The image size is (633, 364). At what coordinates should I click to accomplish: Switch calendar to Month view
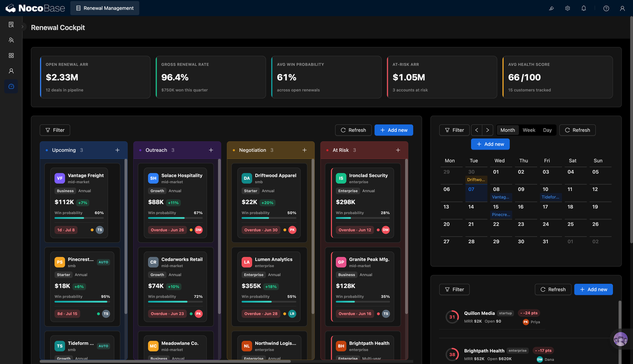[507, 130]
